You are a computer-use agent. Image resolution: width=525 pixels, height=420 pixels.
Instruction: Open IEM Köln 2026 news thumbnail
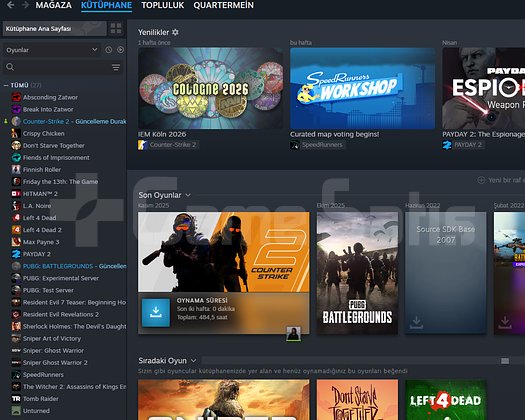[210, 88]
